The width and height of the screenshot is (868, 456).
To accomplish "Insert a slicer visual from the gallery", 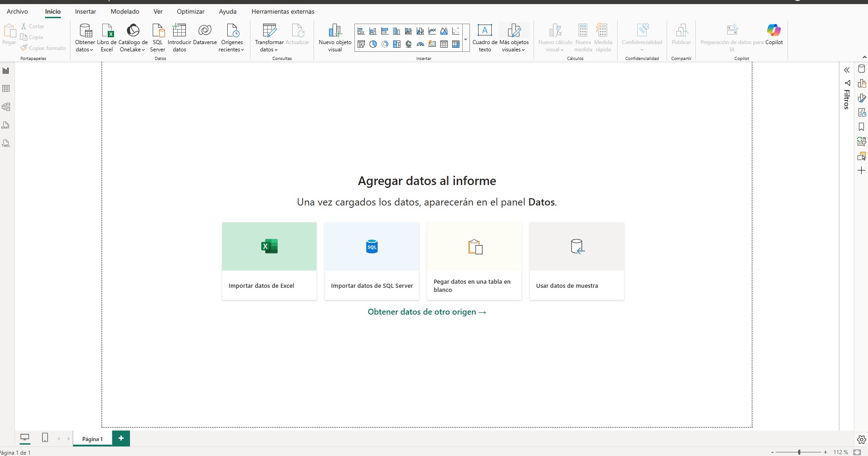I will 361,44.
